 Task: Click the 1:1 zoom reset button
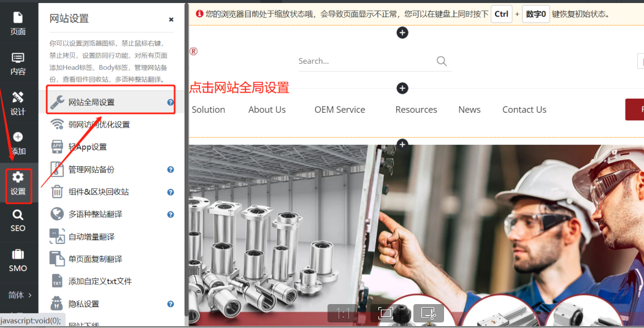click(343, 314)
